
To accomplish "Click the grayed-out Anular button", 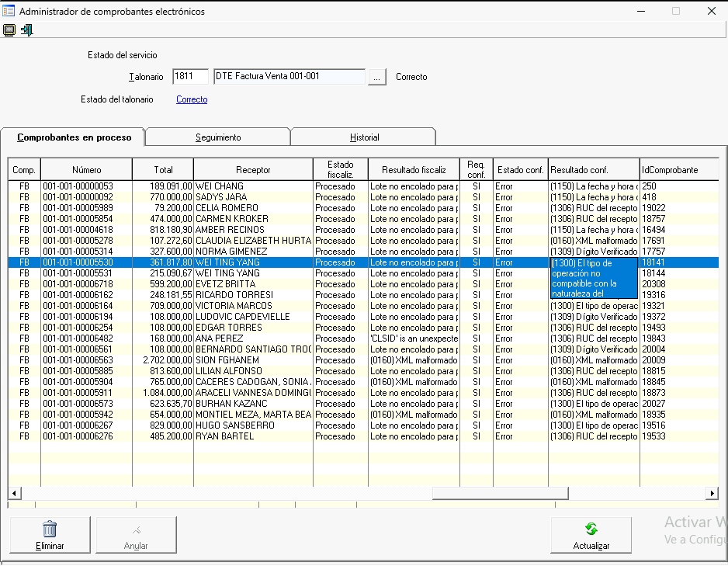I will pos(136,535).
